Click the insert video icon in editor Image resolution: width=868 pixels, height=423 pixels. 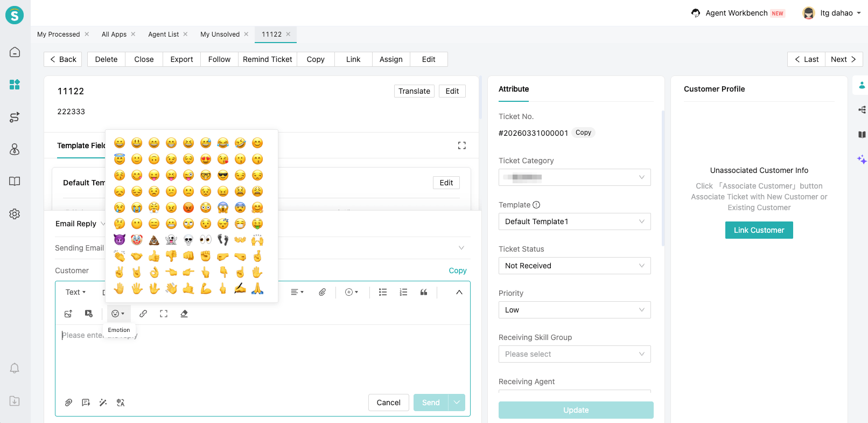click(89, 314)
